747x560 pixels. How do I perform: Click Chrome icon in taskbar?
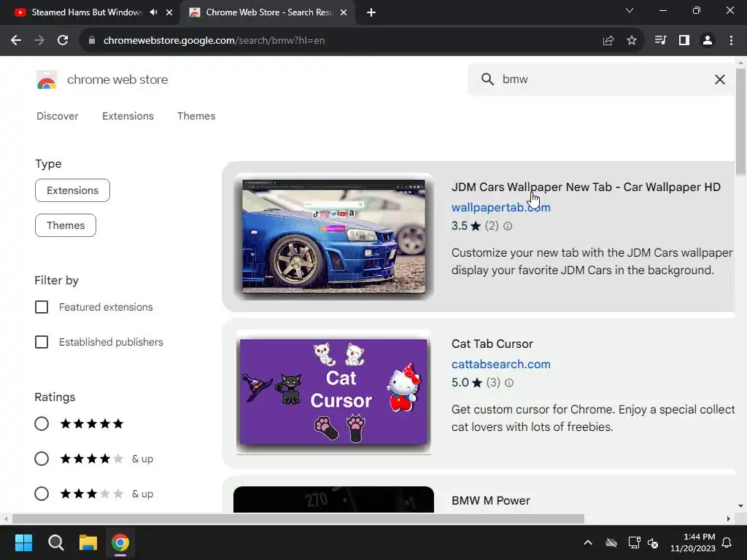(x=120, y=542)
